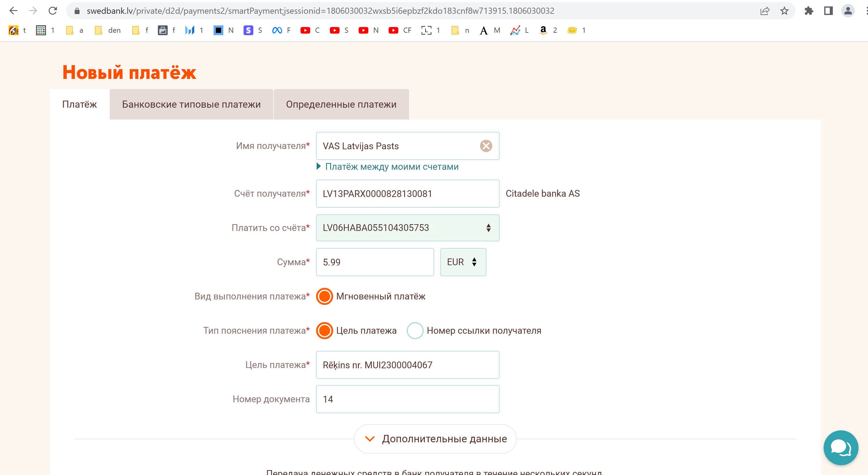
Task: Click the padlock site info icon
Action: point(77,11)
